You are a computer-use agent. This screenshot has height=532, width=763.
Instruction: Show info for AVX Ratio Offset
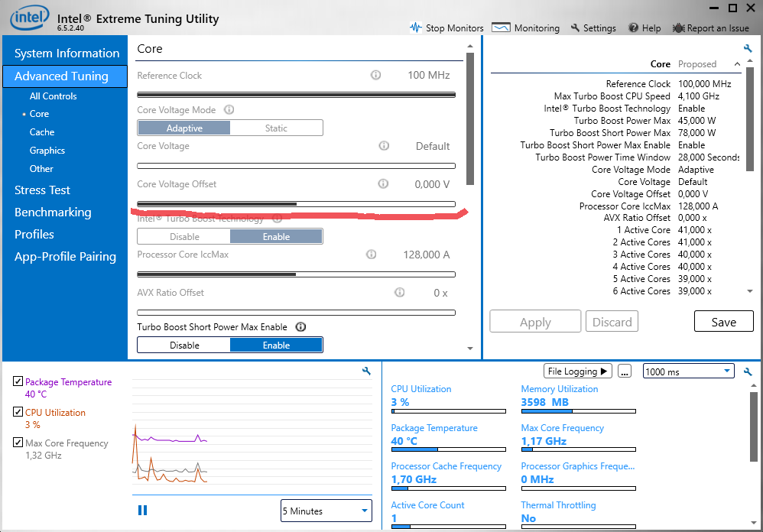coord(400,292)
